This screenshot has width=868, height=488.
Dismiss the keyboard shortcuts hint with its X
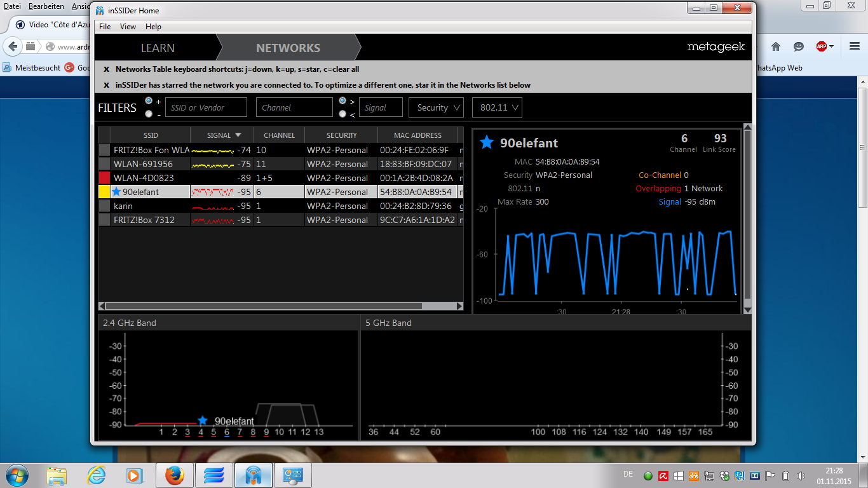click(x=106, y=69)
